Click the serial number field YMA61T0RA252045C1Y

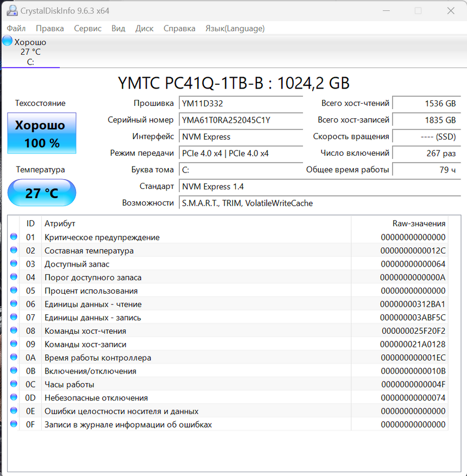click(x=241, y=120)
